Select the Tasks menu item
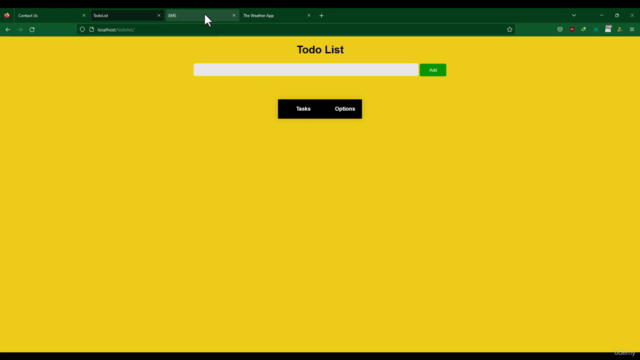The image size is (640, 360). [x=303, y=109]
